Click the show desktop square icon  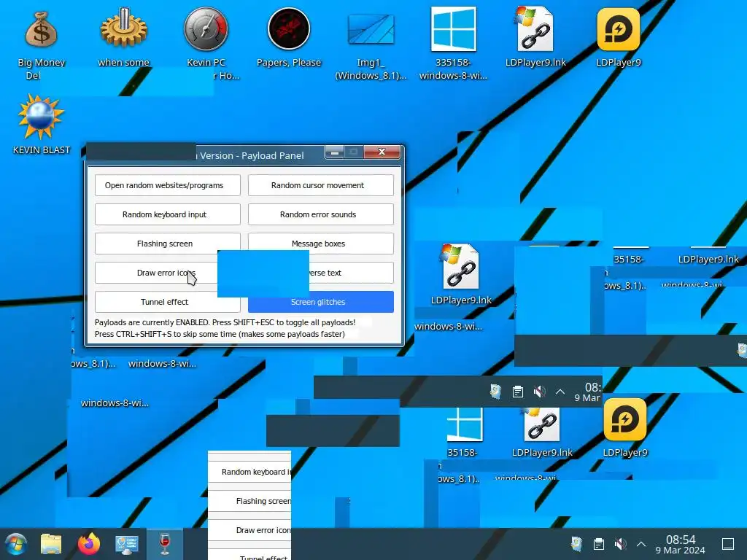[x=728, y=544]
